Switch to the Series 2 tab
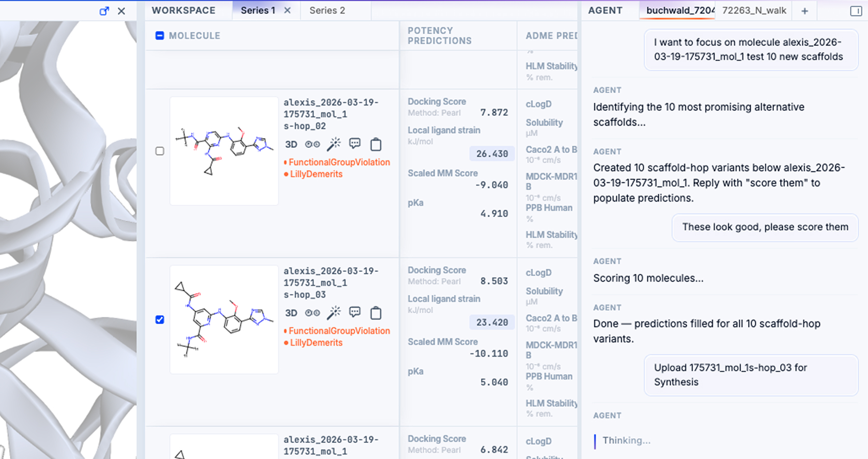The image size is (868, 459). pos(327,10)
